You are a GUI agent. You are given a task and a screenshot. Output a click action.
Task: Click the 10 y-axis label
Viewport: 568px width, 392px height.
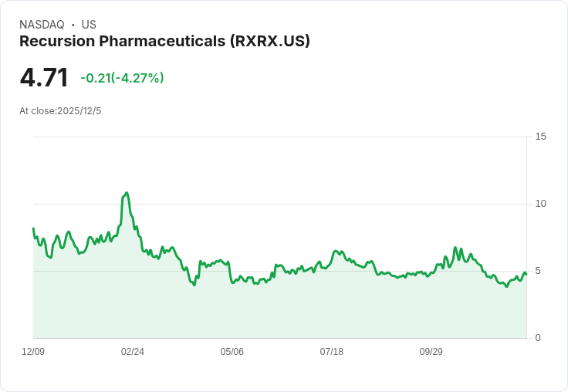coord(540,204)
